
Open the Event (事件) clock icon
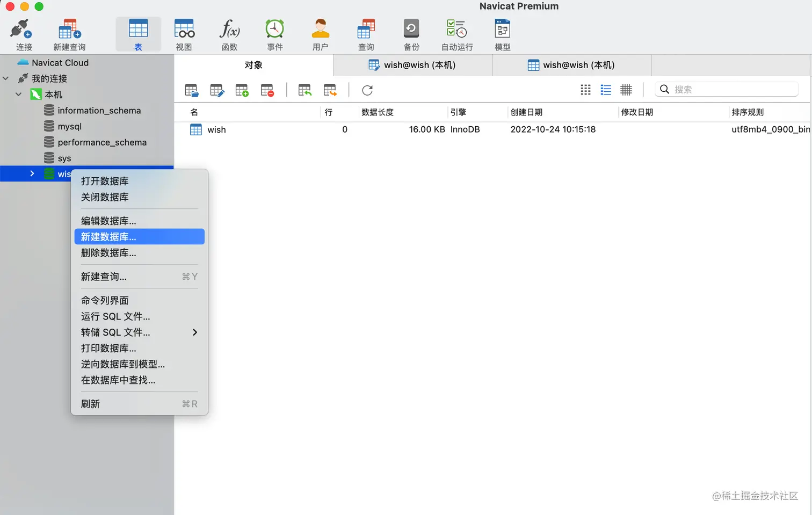pos(275,34)
